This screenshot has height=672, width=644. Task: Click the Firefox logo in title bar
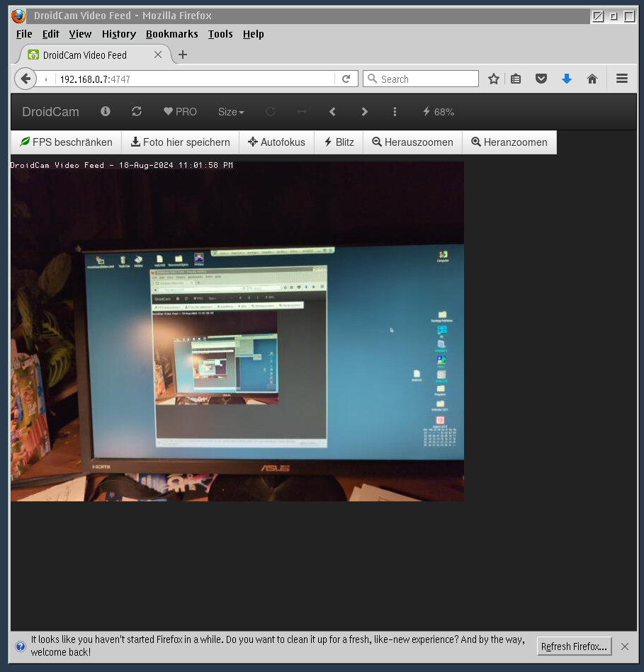18,16
